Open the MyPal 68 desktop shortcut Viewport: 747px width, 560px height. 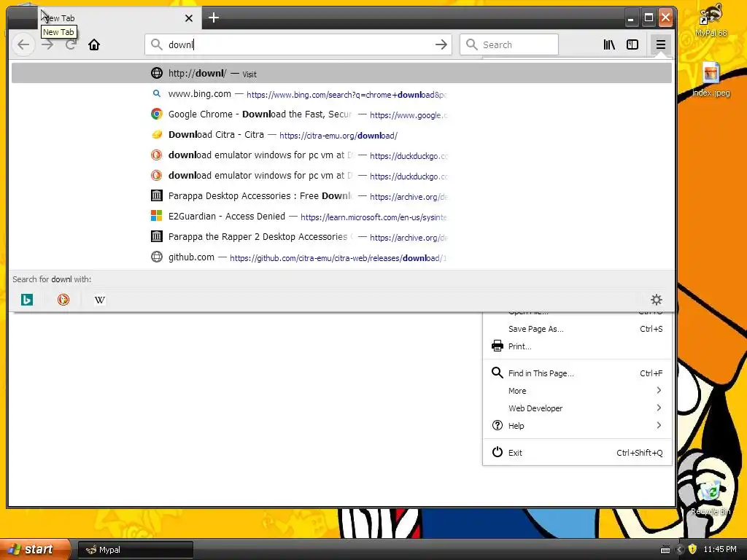(711, 20)
